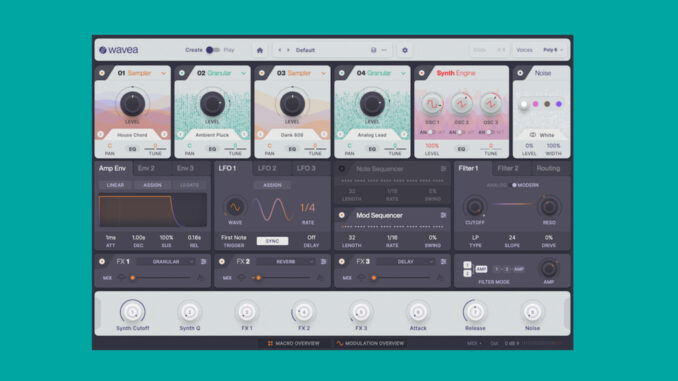Click next sample arrow beside House Chord

click(164, 134)
